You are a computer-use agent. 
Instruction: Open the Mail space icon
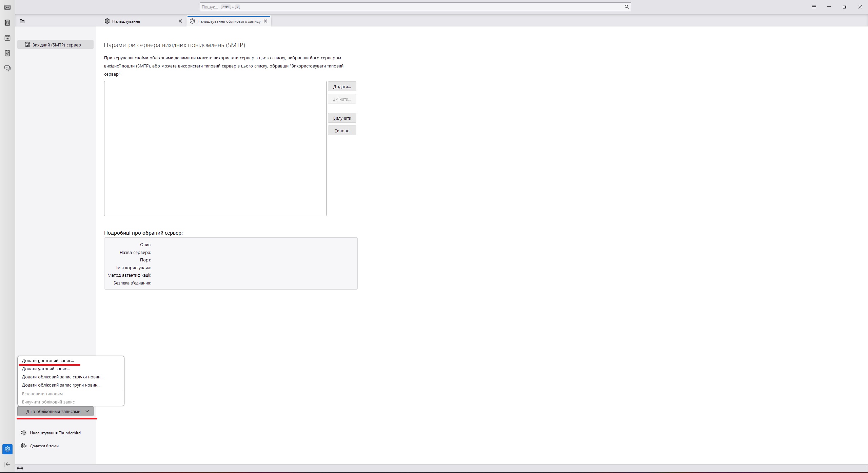(x=7, y=7)
